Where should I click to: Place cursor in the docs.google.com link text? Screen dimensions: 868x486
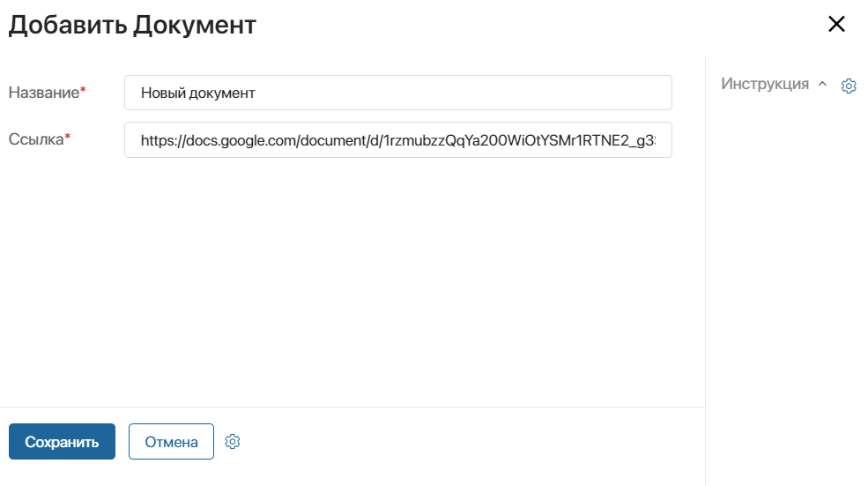pos(398,141)
